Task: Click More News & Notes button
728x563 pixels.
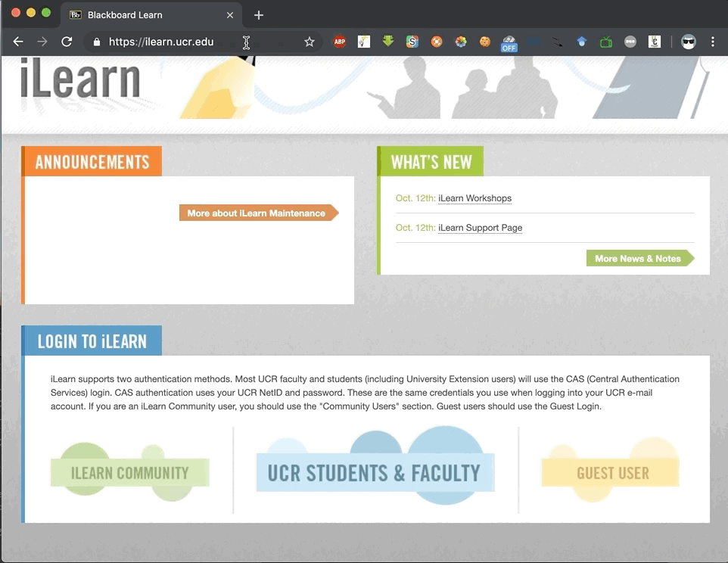Action: 640,259
